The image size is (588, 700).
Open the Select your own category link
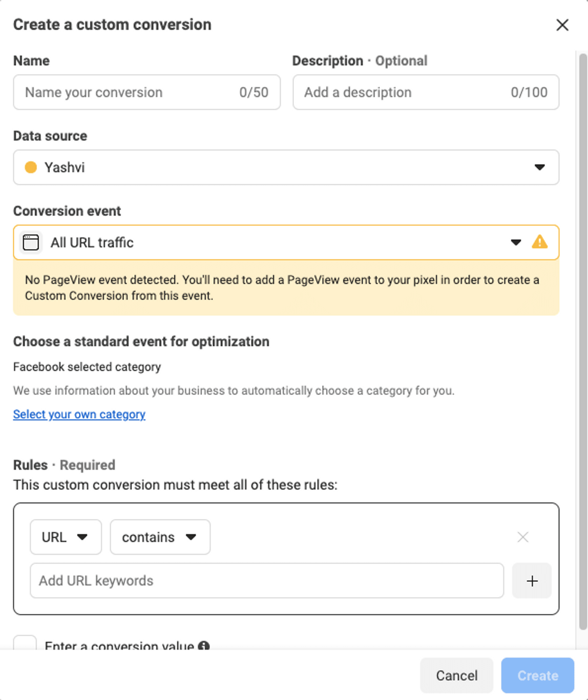tap(79, 414)
